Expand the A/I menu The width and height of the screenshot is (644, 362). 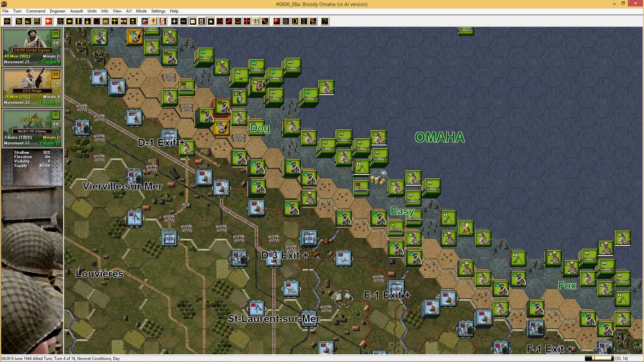(x=129, y=11)
